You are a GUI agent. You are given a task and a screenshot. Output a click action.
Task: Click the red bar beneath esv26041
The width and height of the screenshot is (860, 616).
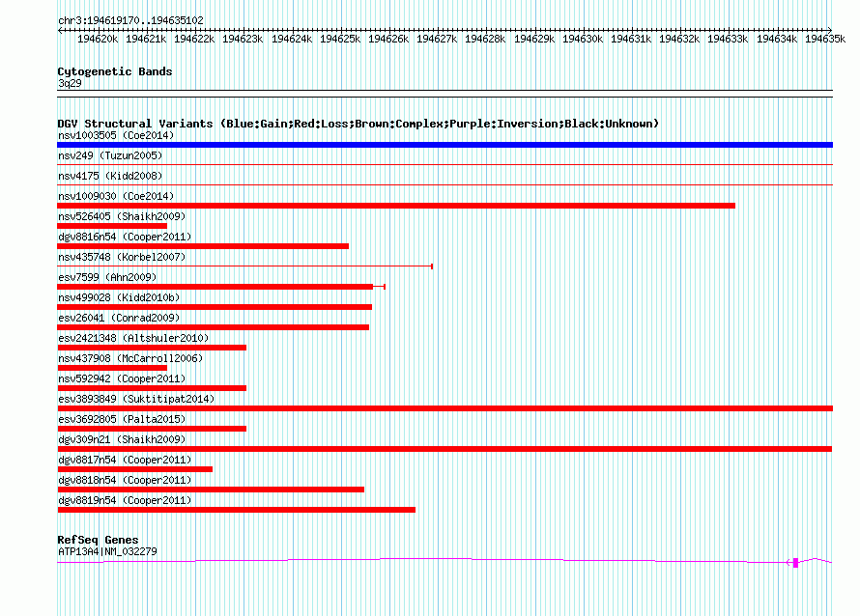coord(213,327)
